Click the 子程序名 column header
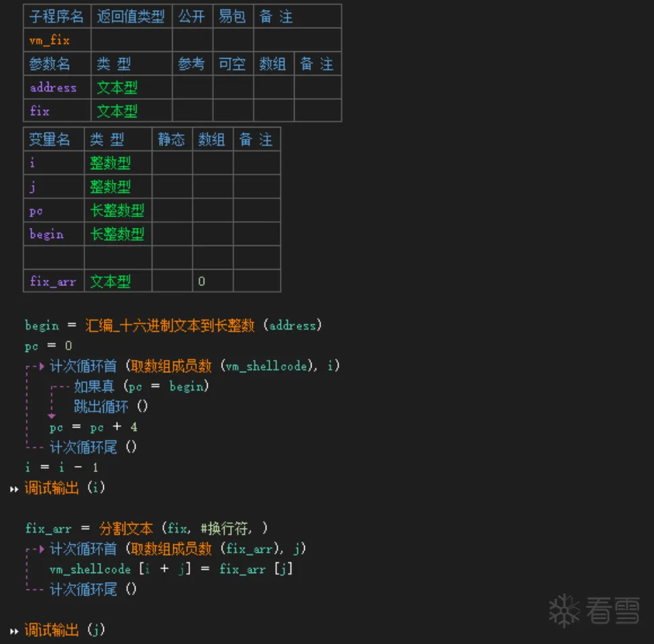This screenshot has height=644, width=654. (x=57, y=16)
